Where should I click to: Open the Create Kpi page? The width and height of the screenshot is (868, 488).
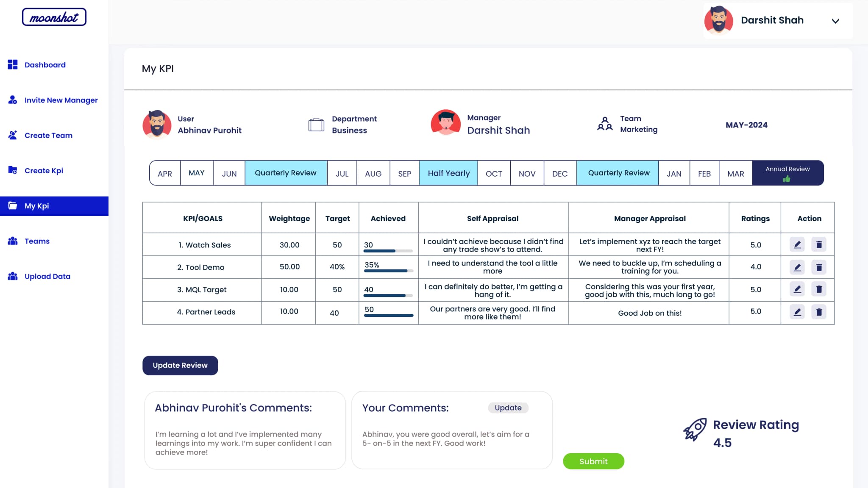(x=44, y=170)
